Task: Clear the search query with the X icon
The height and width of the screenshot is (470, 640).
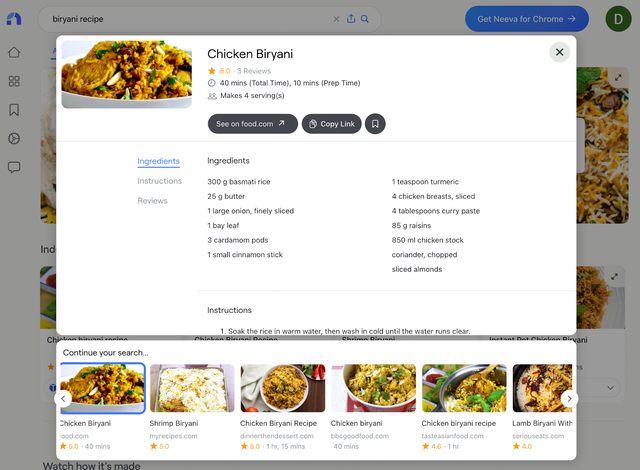Action: [336, 19]
